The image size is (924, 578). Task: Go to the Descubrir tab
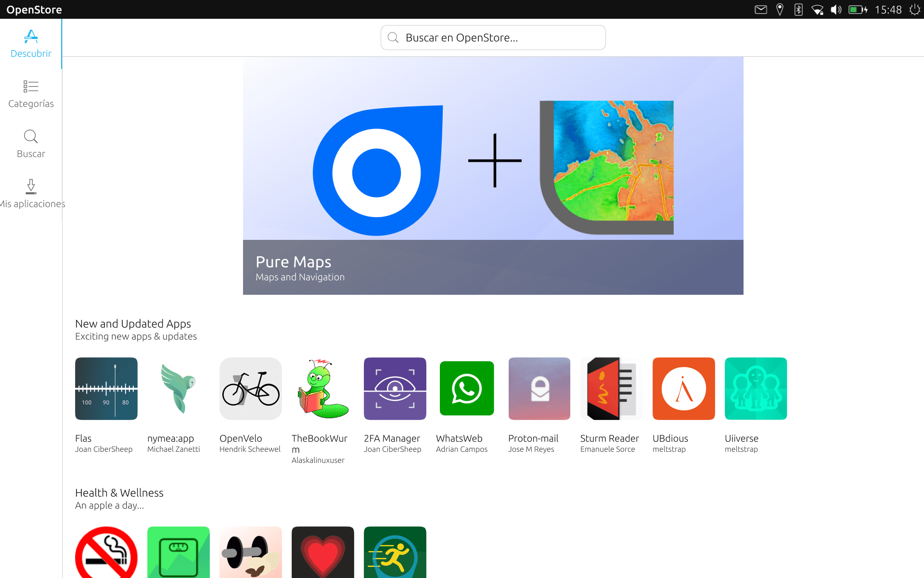click(x=31, y=44)
